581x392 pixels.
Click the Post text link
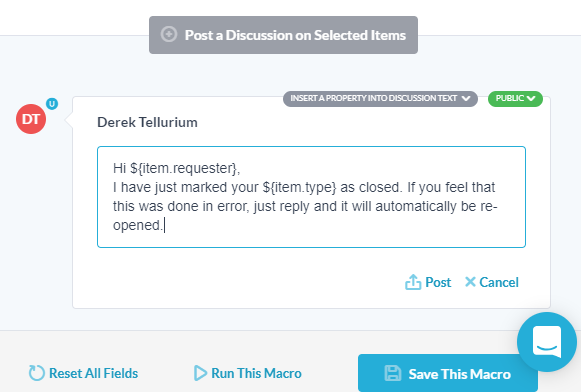[438, 282]
